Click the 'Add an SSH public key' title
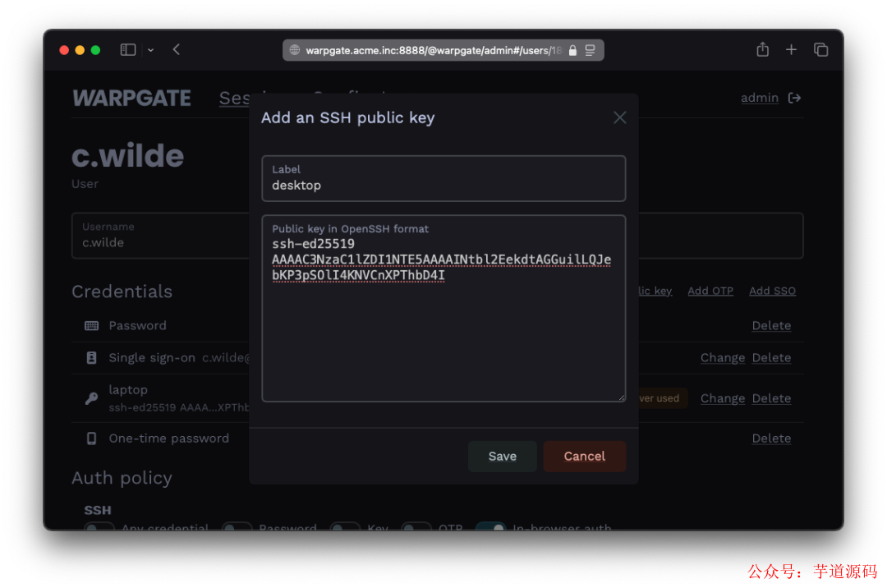Screen dimensions: 887x588 (348, 117)
